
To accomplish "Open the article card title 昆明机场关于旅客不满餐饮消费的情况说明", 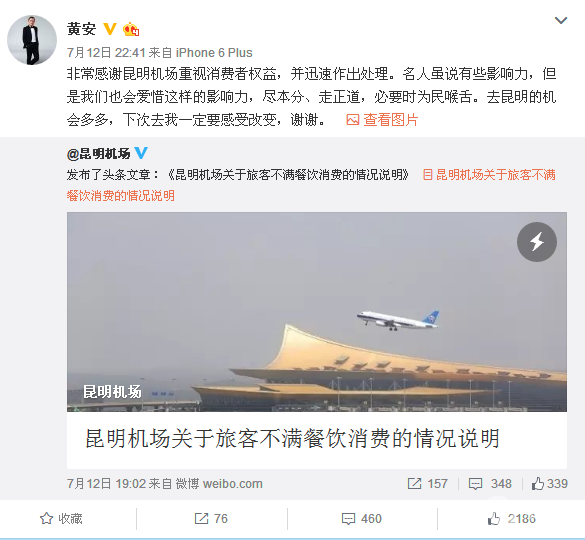I will pyautogui.click(x=292, y=438).
